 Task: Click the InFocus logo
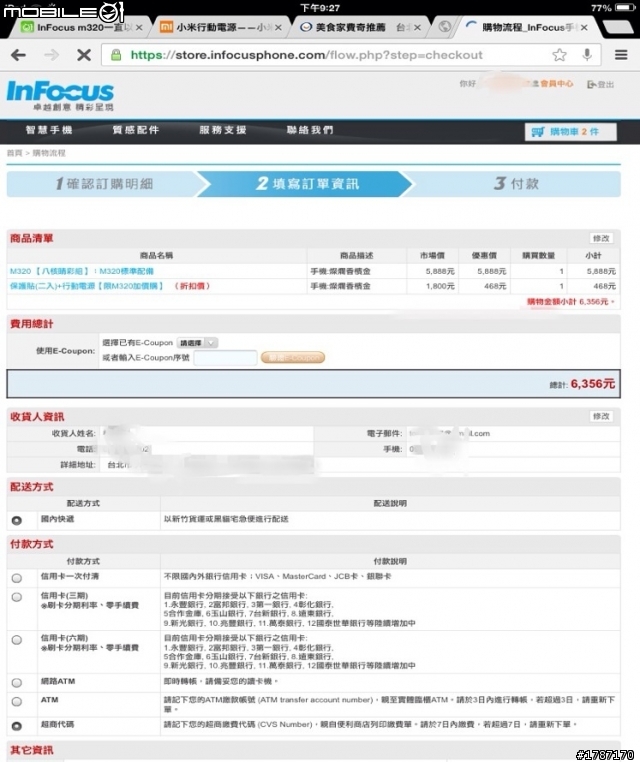[60, 95]
